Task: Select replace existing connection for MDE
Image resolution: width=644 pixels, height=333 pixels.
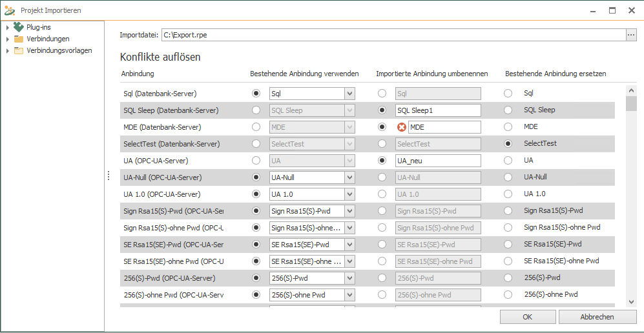Action: (508, 127)
